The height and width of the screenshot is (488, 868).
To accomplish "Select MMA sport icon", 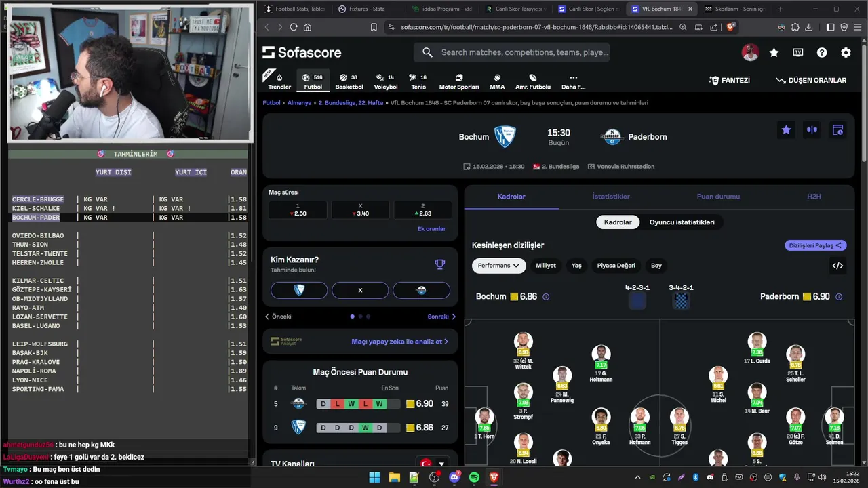I will (497, 81).
